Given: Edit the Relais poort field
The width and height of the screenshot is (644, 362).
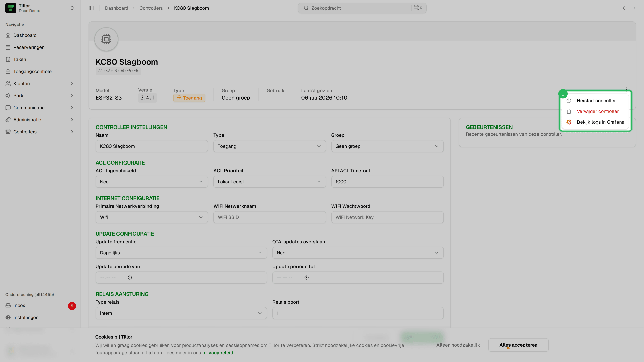Looking at the screenshot, I should (x=358, y=313).
